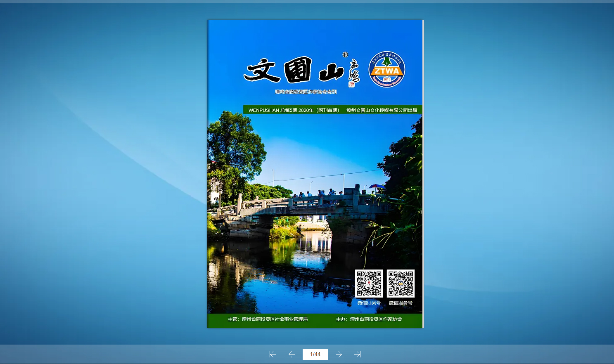Click the page number field 1/44
This screenshot has width=614, height=364.
pos(315,354)
